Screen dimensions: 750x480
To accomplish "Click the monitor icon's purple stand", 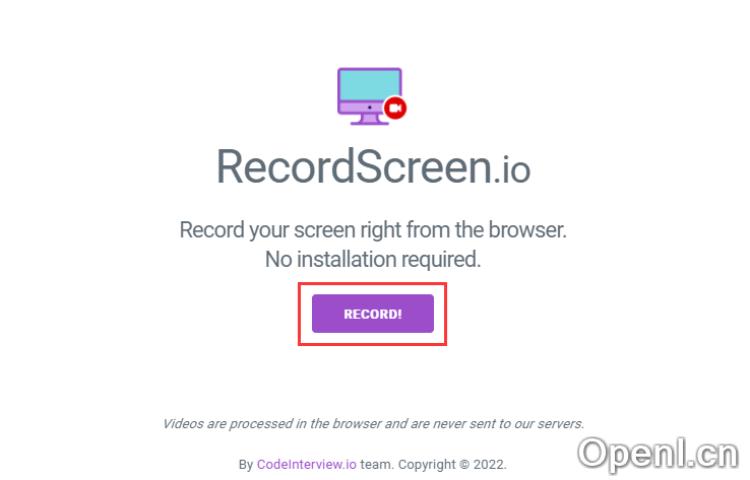I will click(x=369, y=120).
